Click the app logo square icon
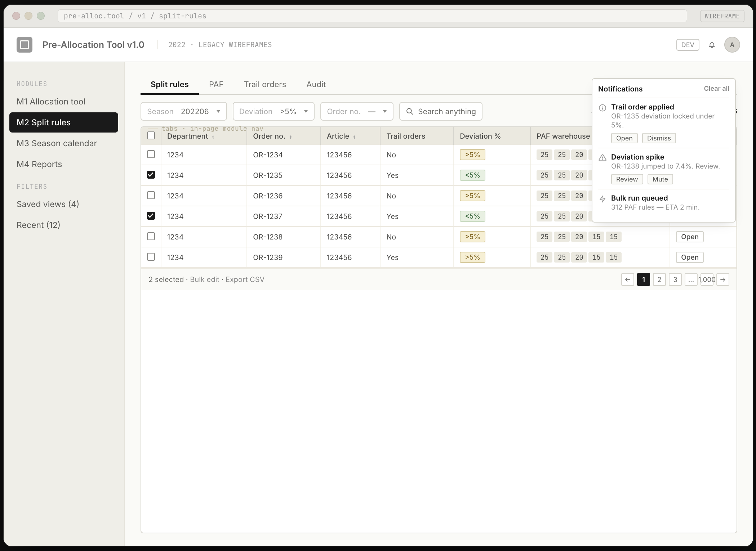 click(x=25, y=45)
